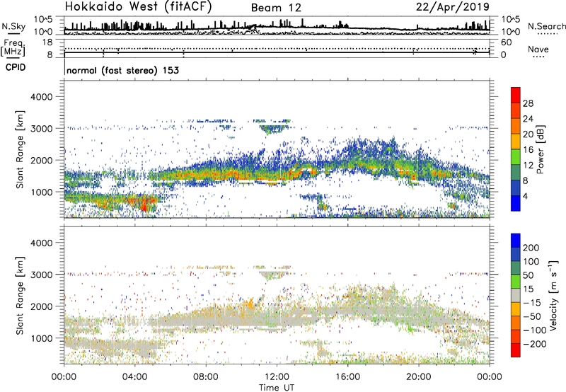Screen dimensions: 566x392
Task: Click the '08:00' time axis label
Action: (206, 377)
